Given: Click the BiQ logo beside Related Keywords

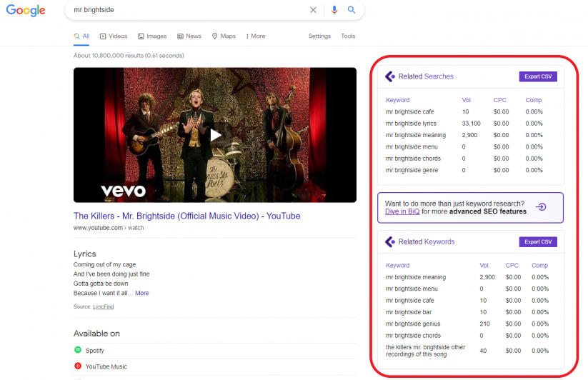Looking at the screenshot, I should [x=390, y=241].
